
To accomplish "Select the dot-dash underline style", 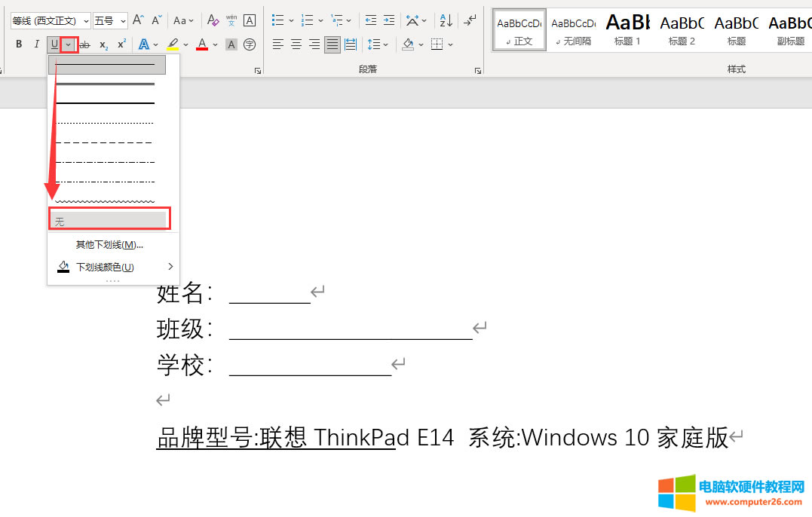I will coord(107,162).
